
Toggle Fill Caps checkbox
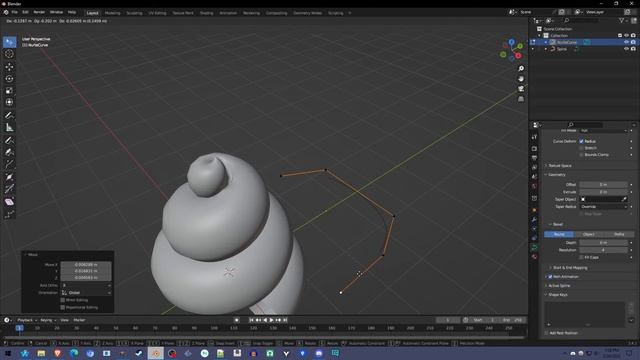coord(581,258)
